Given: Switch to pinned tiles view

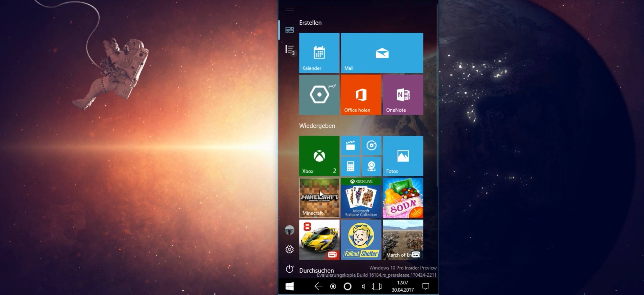Looking at the screenshot, I should (x=289, y=30).
